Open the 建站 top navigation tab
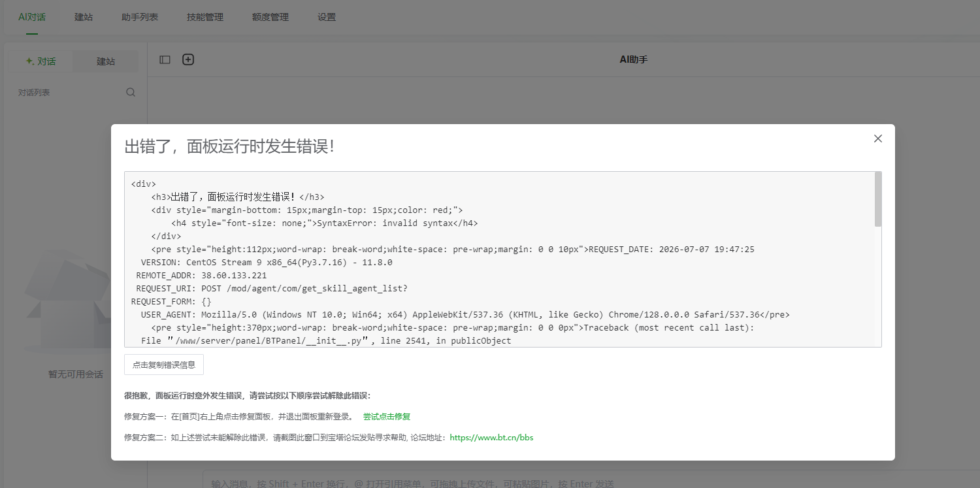 [x=84, y=17]
